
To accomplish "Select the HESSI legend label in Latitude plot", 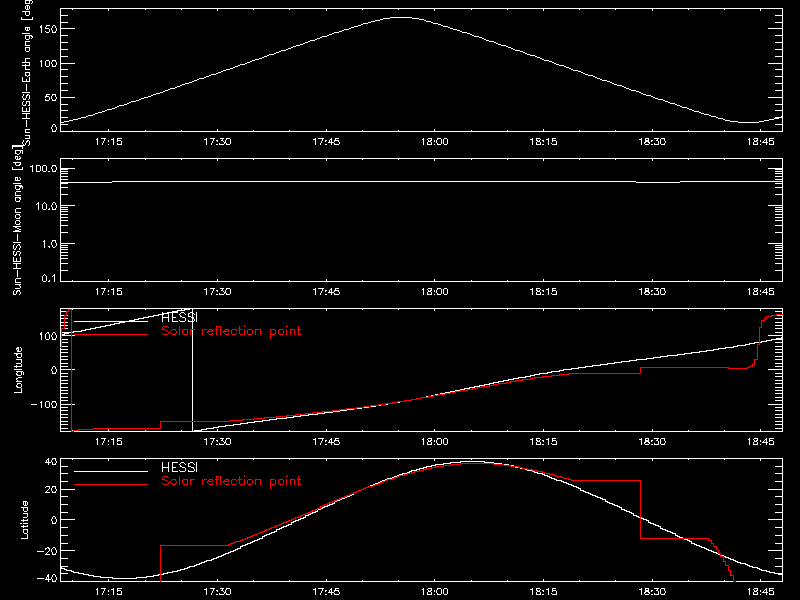I will [x=179, y=467].
